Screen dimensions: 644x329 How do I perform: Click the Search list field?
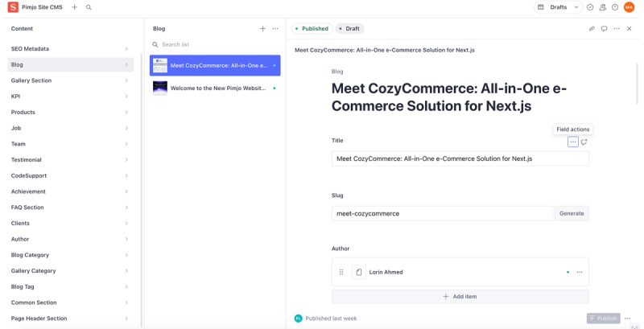point(215,44)
